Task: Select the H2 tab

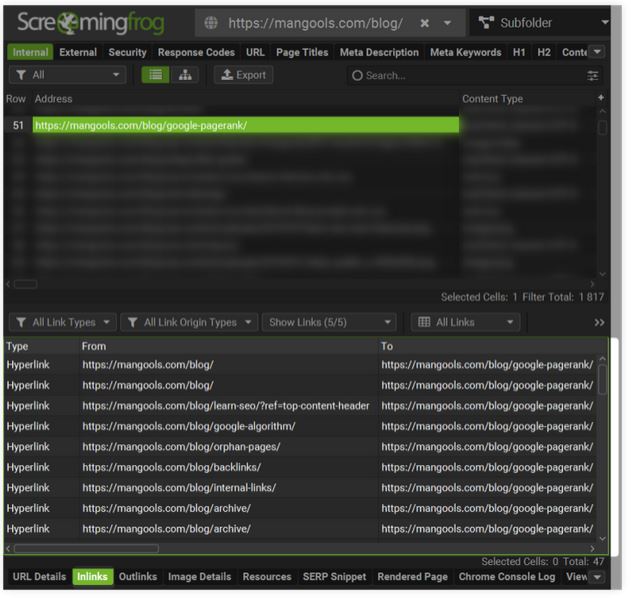Action: [x=544, y=52]
